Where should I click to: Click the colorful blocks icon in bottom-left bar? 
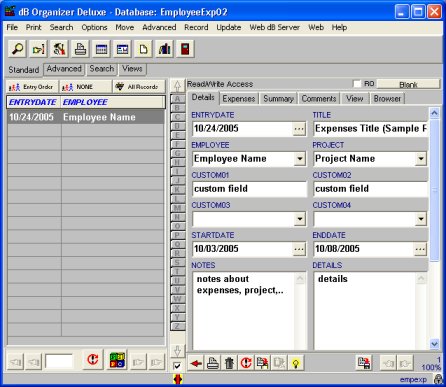pos(118,360)
